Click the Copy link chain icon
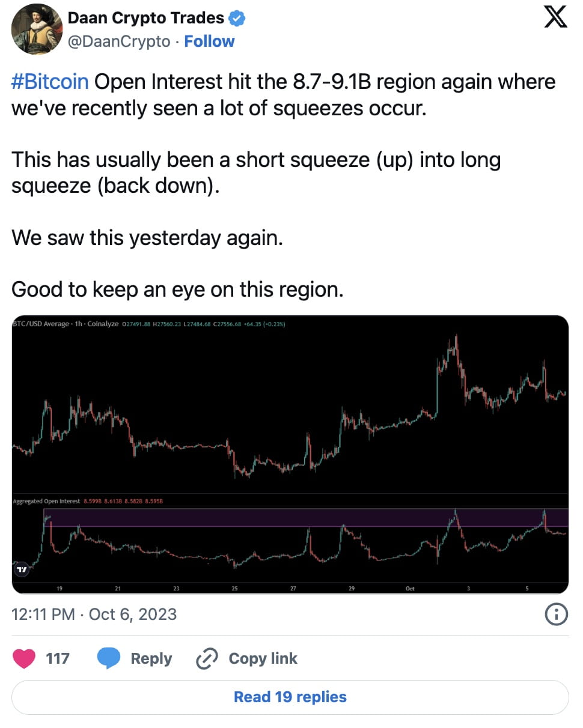The image size is (583, 728). (206, 658)
